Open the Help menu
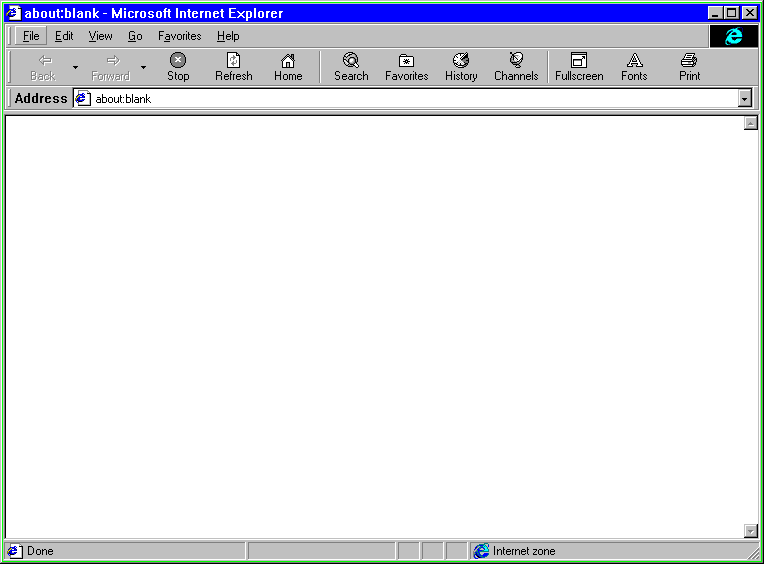 pyautogui.click(x=228, y=36)
